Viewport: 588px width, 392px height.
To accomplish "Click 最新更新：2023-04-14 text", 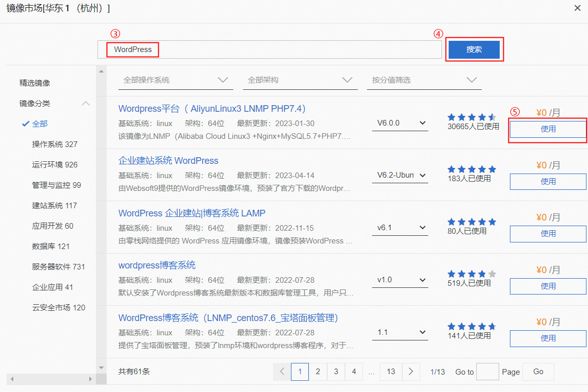I will click(276, 176).
